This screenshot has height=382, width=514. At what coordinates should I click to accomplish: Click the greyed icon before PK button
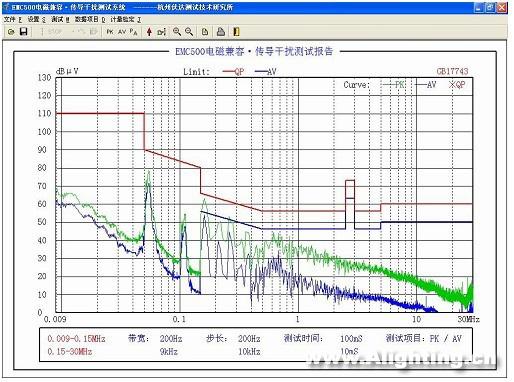(94, 32)
